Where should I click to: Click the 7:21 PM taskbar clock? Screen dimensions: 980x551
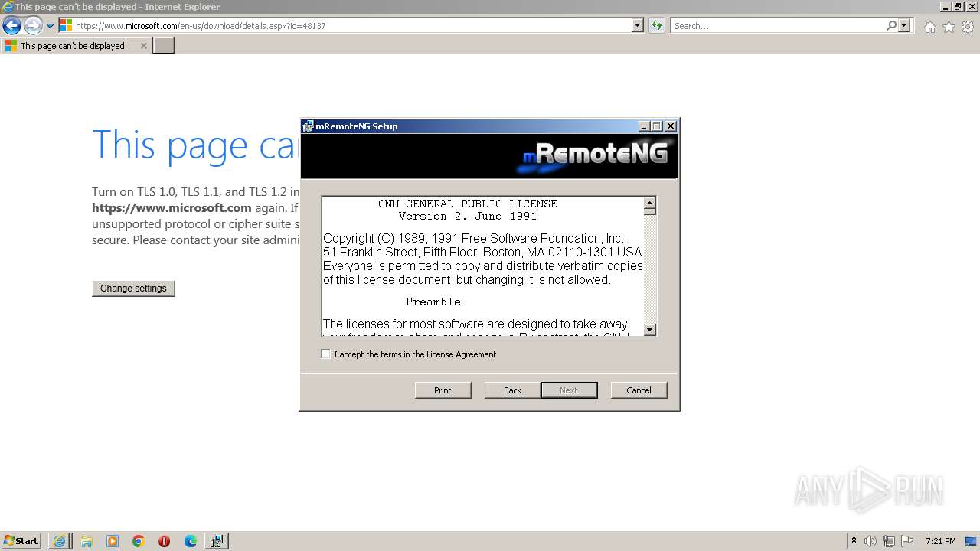[940, 541]
